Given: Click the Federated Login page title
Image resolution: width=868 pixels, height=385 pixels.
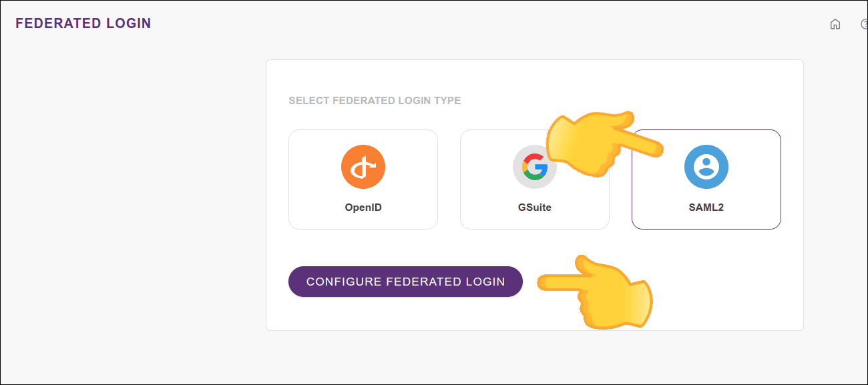Looking at the screenshot, I should [x=83, y=23].
